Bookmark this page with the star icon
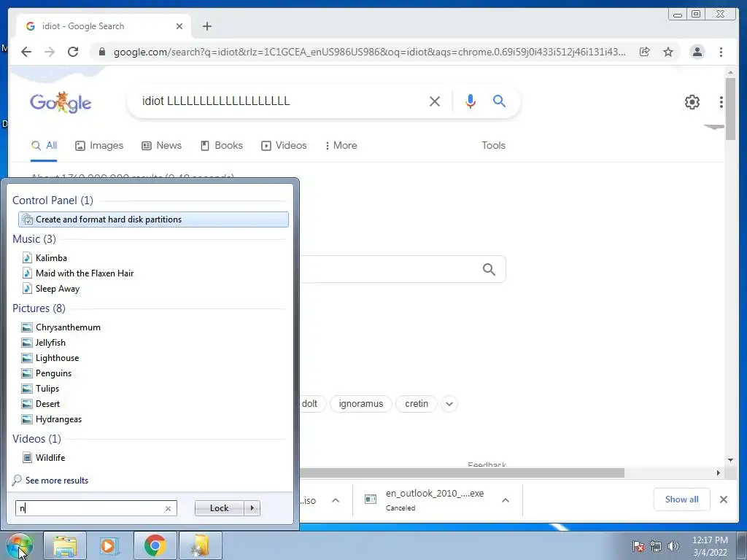 point(668,52)
